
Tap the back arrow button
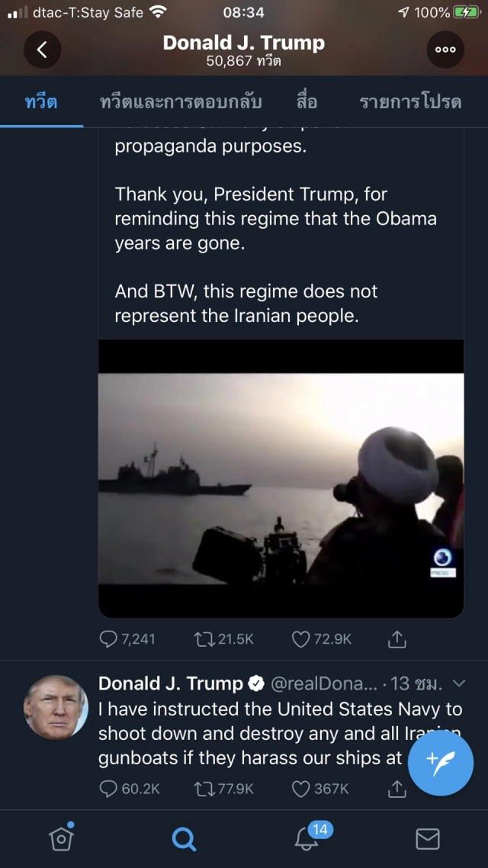[x=42, y=50]
